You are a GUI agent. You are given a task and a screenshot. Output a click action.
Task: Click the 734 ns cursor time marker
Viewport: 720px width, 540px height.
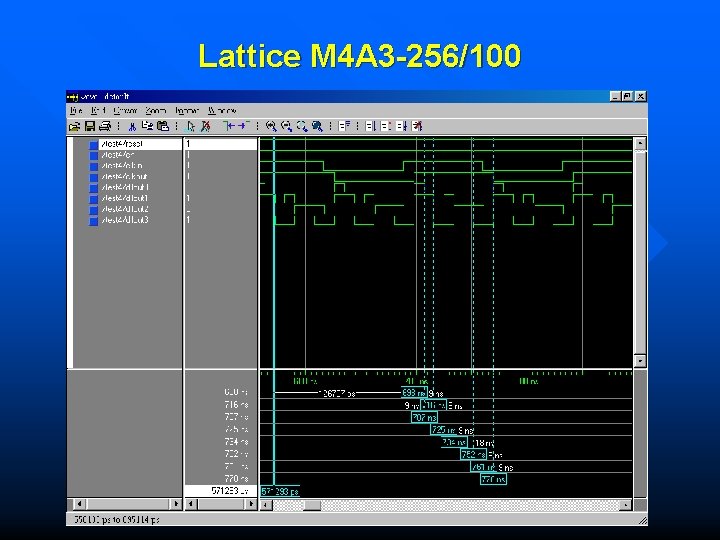coord(454,442)
